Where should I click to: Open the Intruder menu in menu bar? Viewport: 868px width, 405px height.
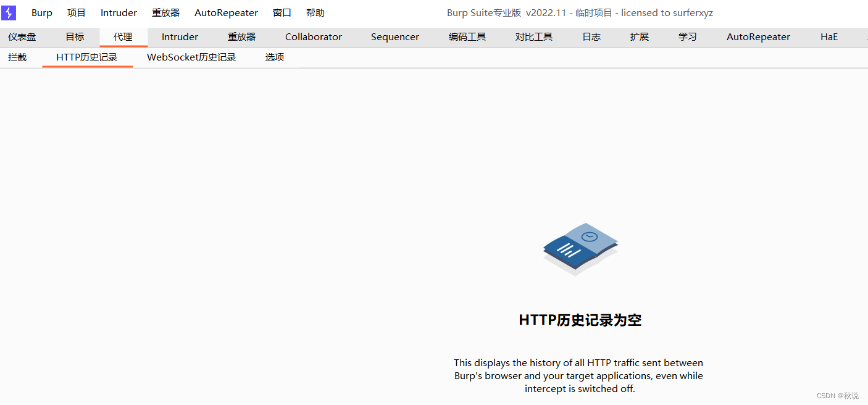[x=119, y=13]
